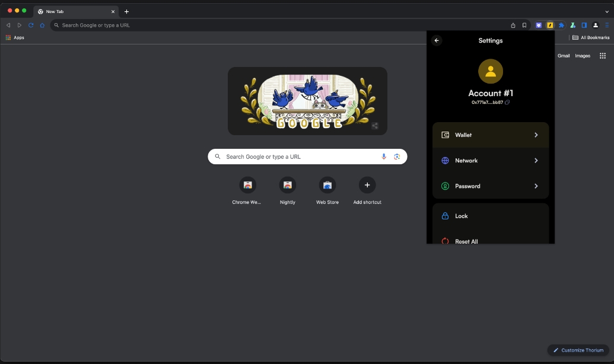Screen dimensions: 614x364
Task: Click the Account #1 name text
Action: point(490,93)
